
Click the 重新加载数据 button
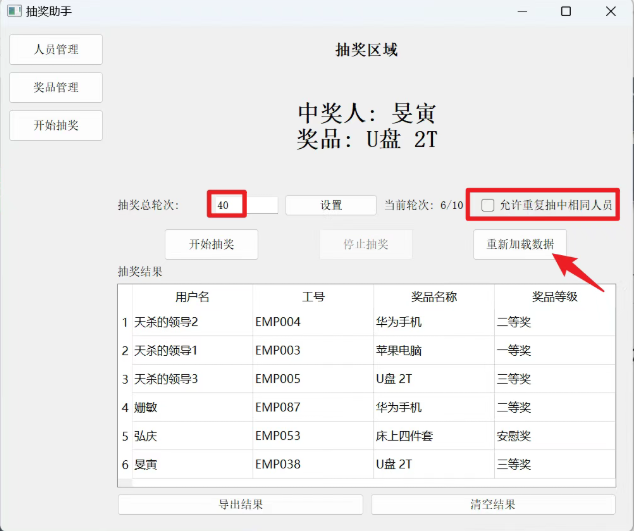coord(520,244)
